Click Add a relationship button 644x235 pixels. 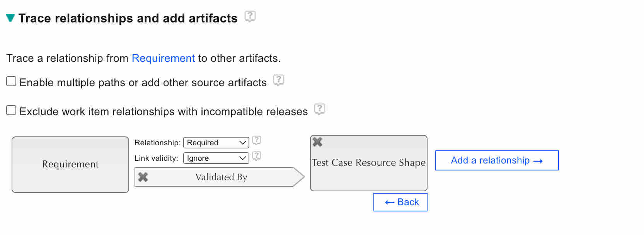[497, 160]
